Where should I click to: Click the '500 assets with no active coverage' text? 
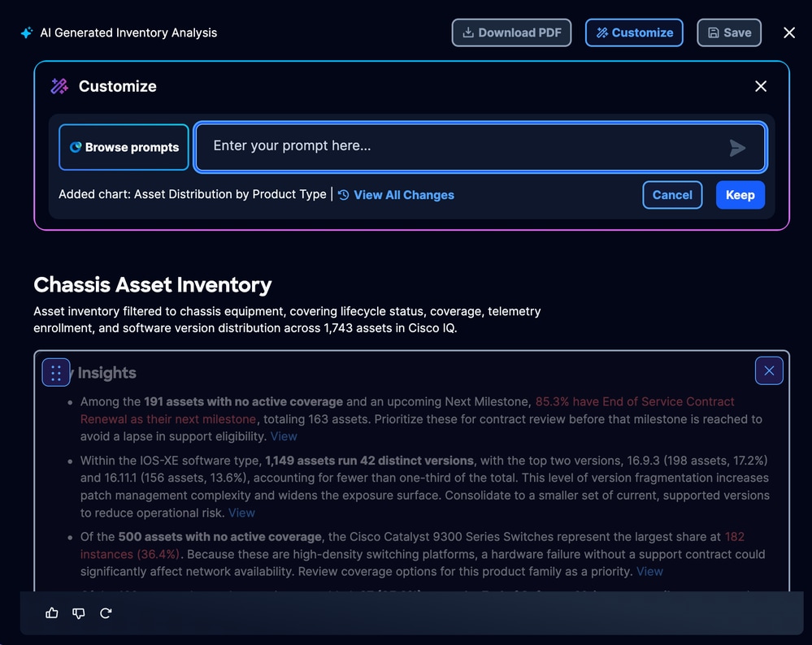click(x=219, y=537)
